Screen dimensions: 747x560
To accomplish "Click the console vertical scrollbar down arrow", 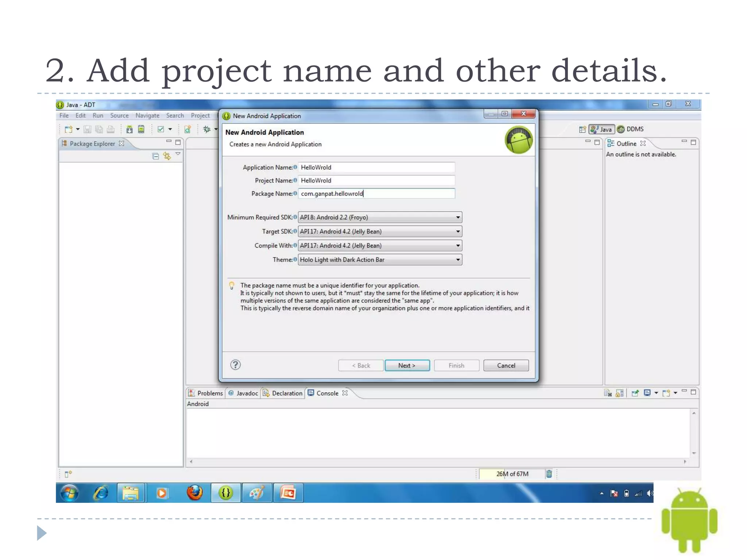I will 694,453.
